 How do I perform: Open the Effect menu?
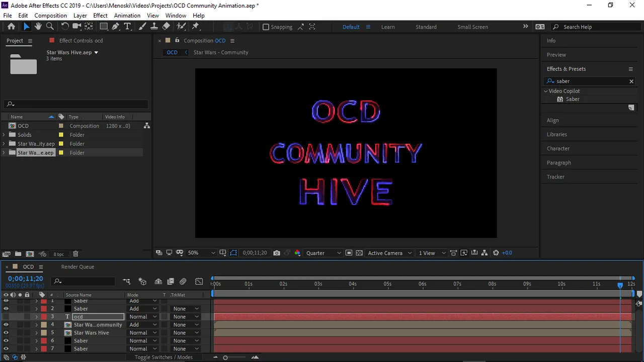(x=101, y=16)
